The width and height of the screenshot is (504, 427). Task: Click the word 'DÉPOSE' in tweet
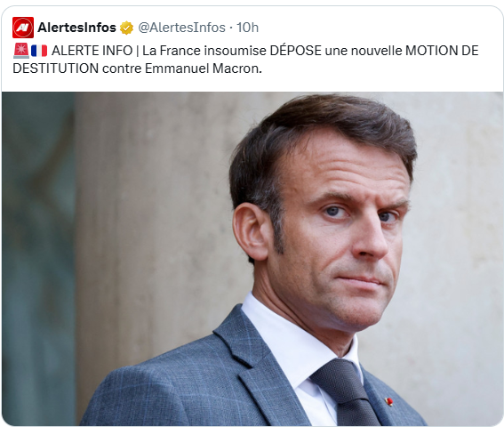(x=295, y=51)
